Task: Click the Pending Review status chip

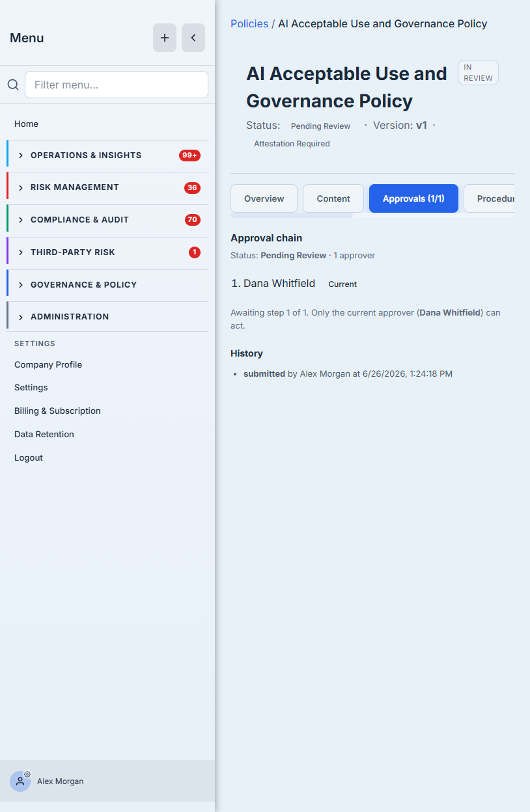Action: [x=321, y=126]
